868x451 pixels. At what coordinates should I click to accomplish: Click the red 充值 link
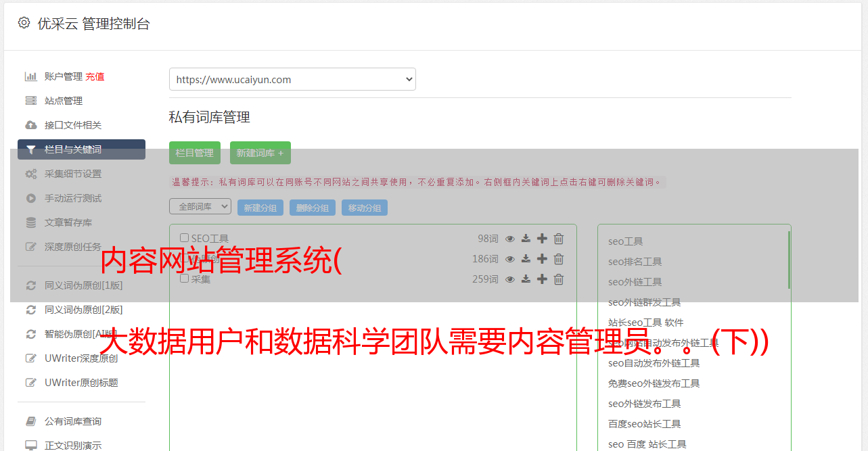(95, 76)
